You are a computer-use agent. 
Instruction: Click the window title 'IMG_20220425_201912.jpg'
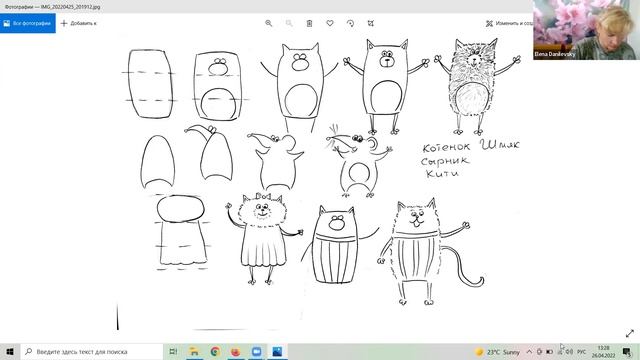pyautogui.click(x=70, y=7)
